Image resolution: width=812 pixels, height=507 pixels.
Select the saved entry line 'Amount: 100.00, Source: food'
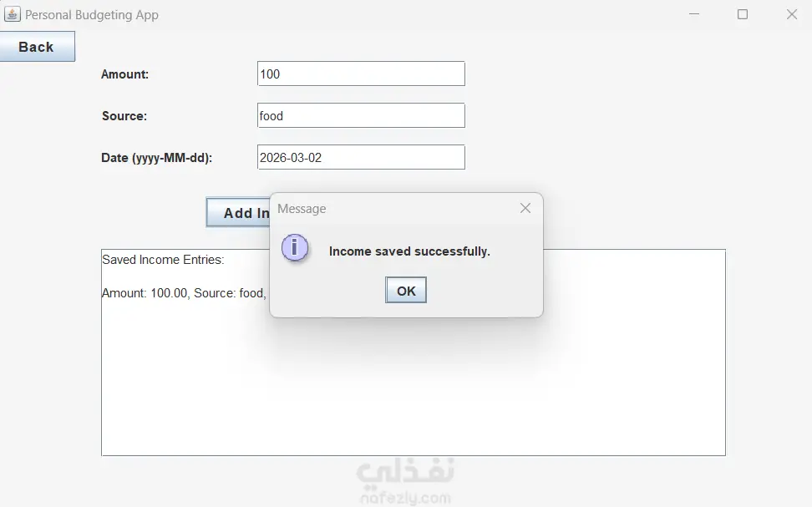click(184, 293)
